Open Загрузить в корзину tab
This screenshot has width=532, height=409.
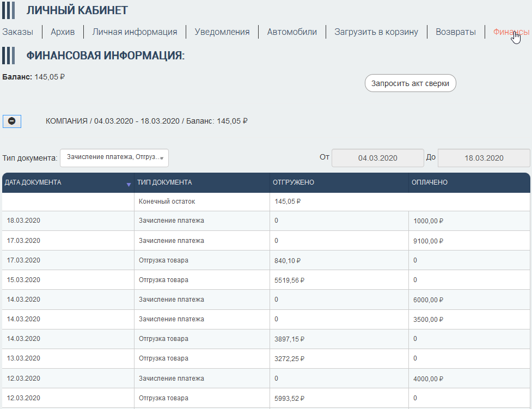[376, 32]
